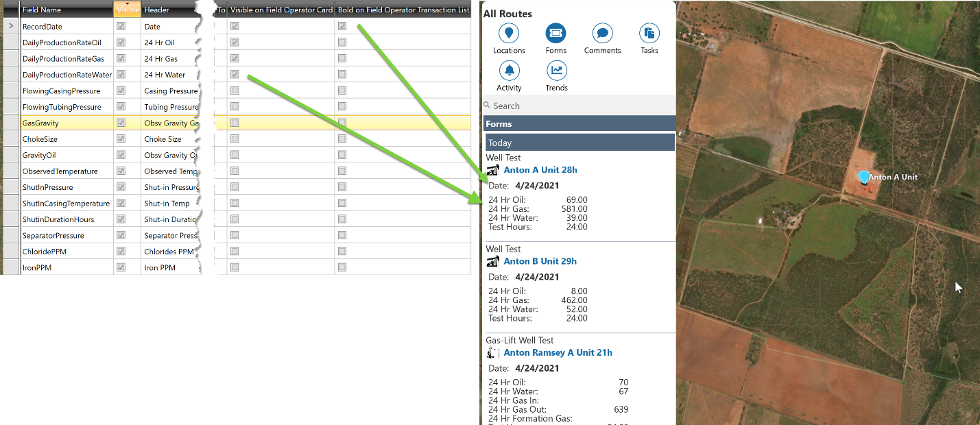
Task: Open the Comments icon
Action: (602, 33)
